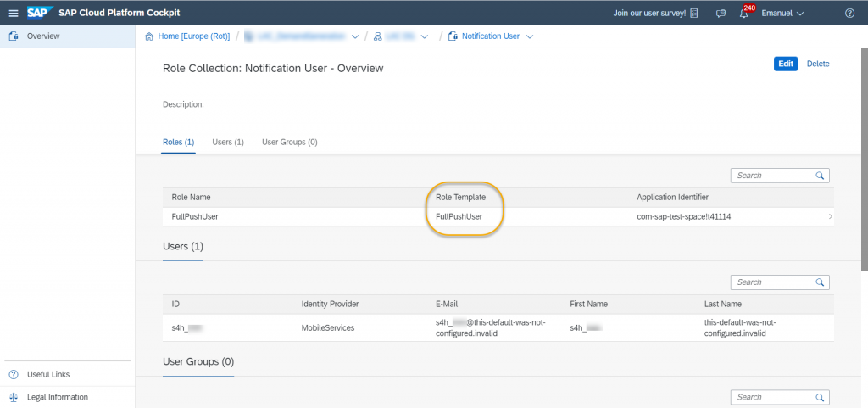Switch to the Roles (1) tab
868x408 pixels.
point(178,143)
